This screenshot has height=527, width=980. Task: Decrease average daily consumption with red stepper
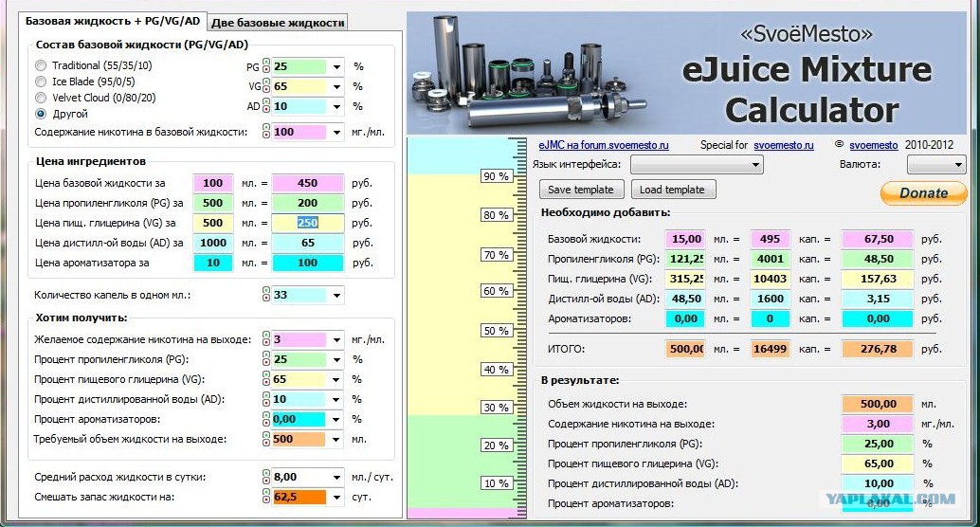point(266,481)
